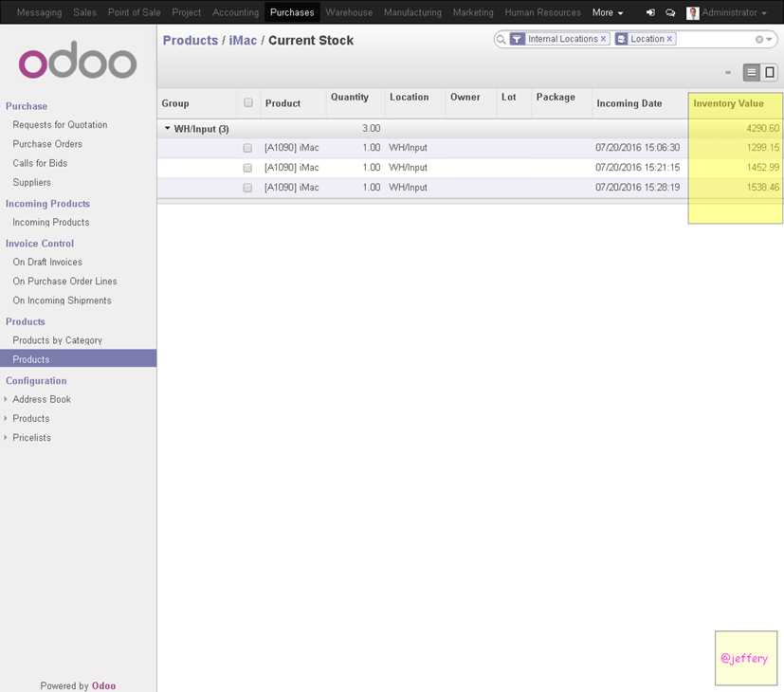Open On Incoming Shipments

tap(62, 300)
